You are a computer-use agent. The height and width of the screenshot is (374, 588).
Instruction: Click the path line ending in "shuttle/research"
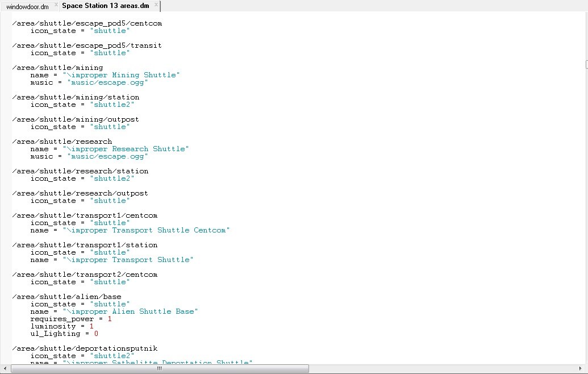click(x=62, y=142)
